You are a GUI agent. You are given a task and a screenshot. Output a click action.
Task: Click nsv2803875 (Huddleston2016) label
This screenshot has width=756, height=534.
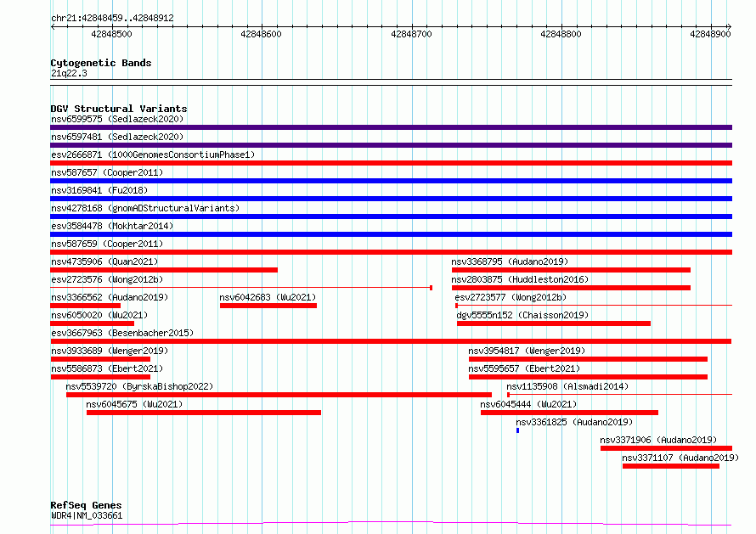point(520,279)
